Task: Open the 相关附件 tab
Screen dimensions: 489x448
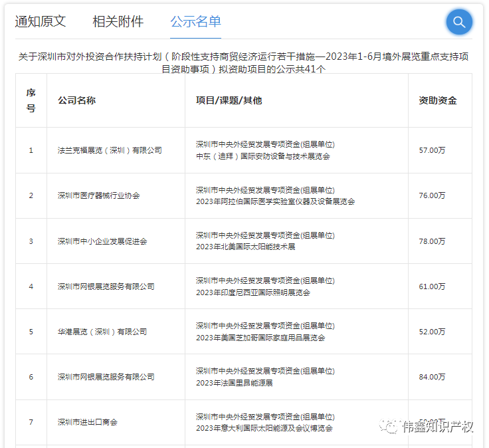Action: 118,21
